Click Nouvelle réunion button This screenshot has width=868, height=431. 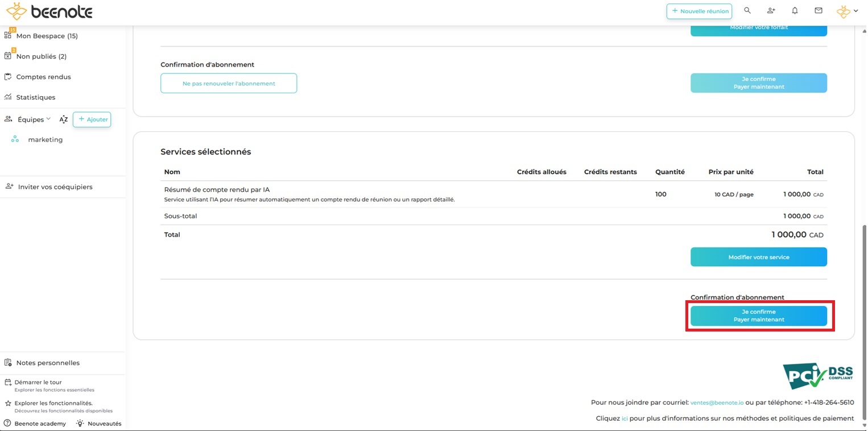click(x=699, y=11)
